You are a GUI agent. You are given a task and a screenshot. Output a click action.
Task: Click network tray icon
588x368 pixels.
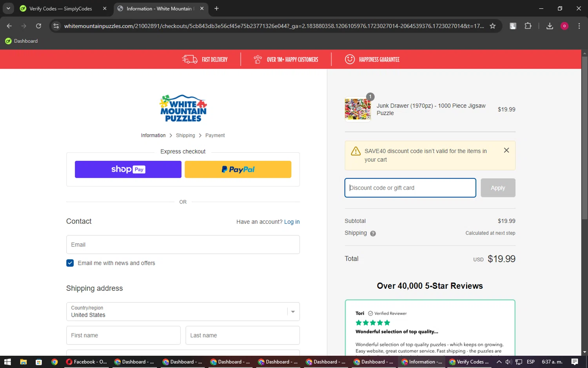pyautogui.click(x=519, y=362)
